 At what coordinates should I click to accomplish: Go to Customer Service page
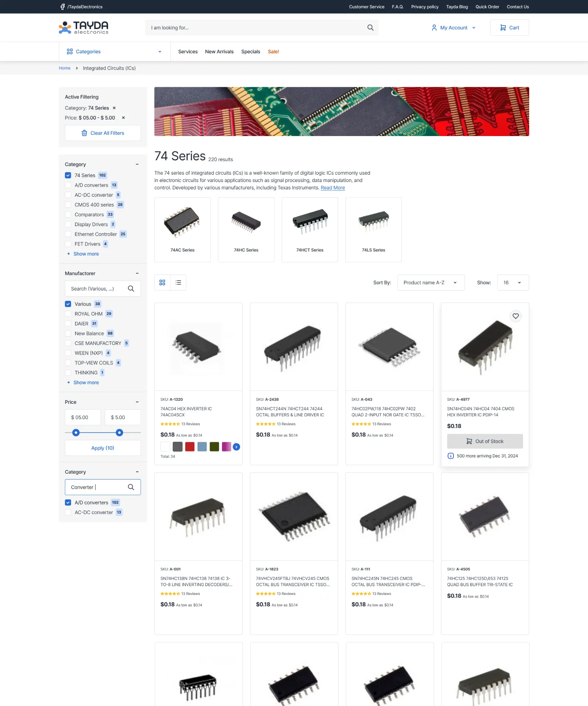tap(366, 7)
